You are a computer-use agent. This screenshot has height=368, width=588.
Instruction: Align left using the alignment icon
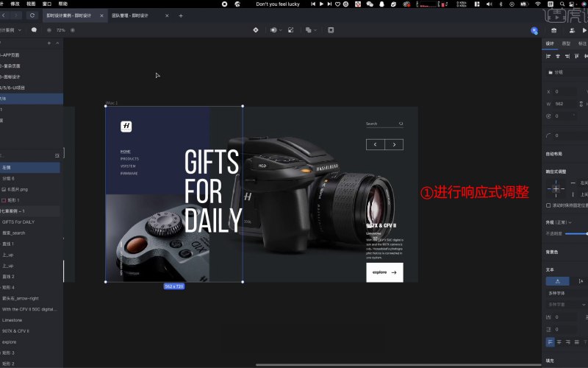tap(548, 57)
